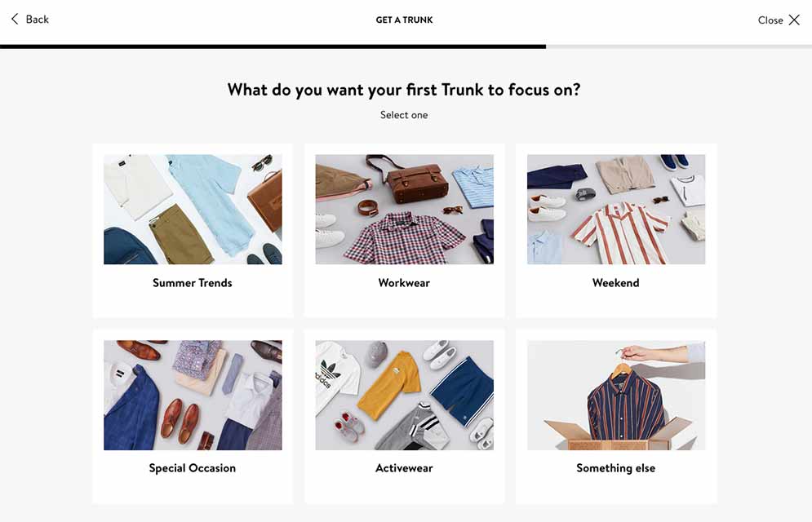Choose the Summer Trends label
Image resolution: width=812 pixels, height=522 pixels.
192,282
